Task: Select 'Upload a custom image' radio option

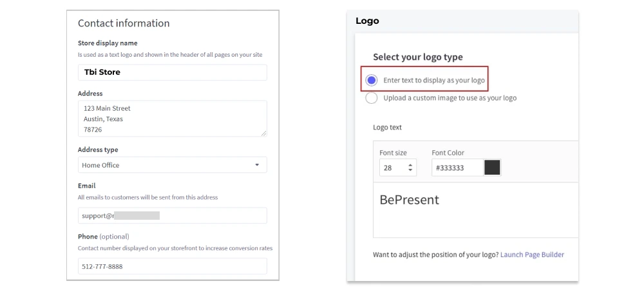Action: 372,98
